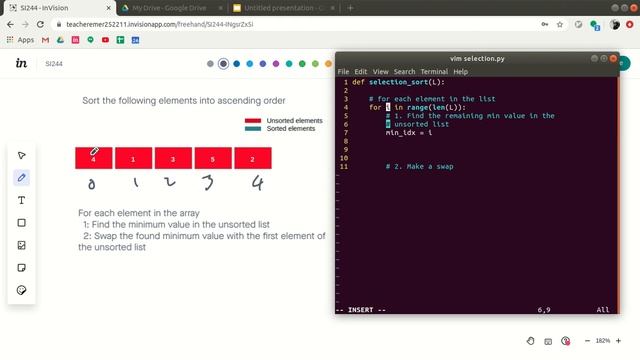Select the image insert tool
Image resolution: width=640 pixels, height=360 pixels.
[22, 245]
